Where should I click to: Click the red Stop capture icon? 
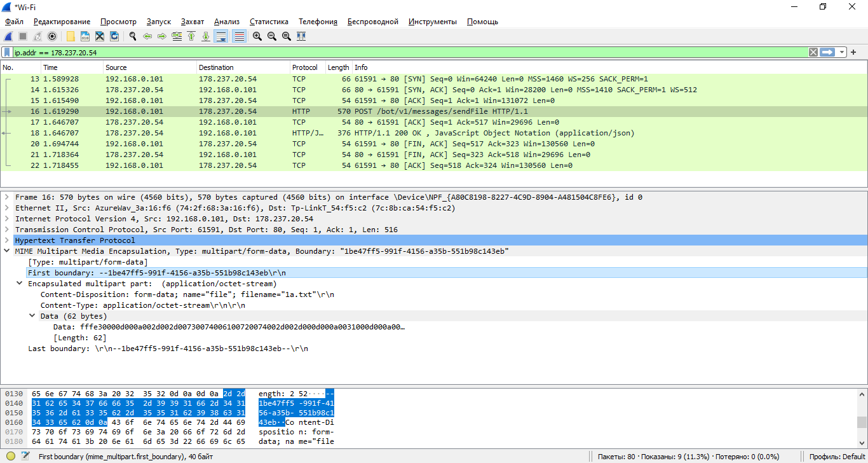pos(22,36)
